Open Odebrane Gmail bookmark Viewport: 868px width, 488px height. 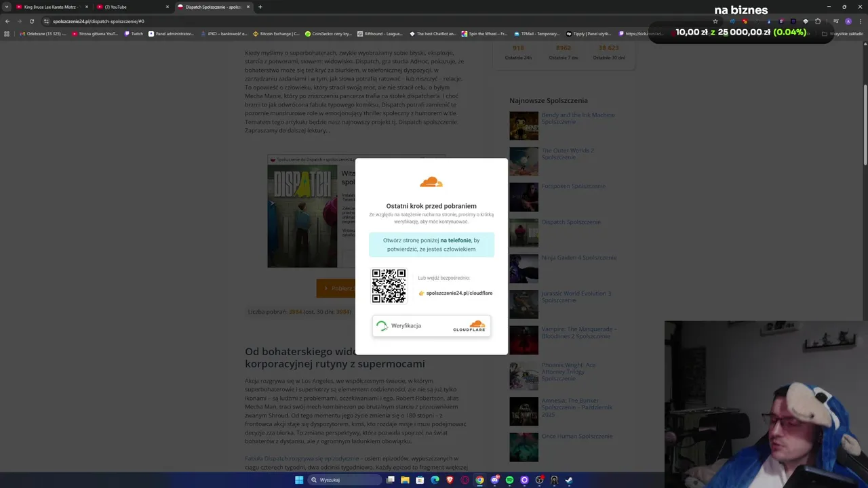(43, 33)
